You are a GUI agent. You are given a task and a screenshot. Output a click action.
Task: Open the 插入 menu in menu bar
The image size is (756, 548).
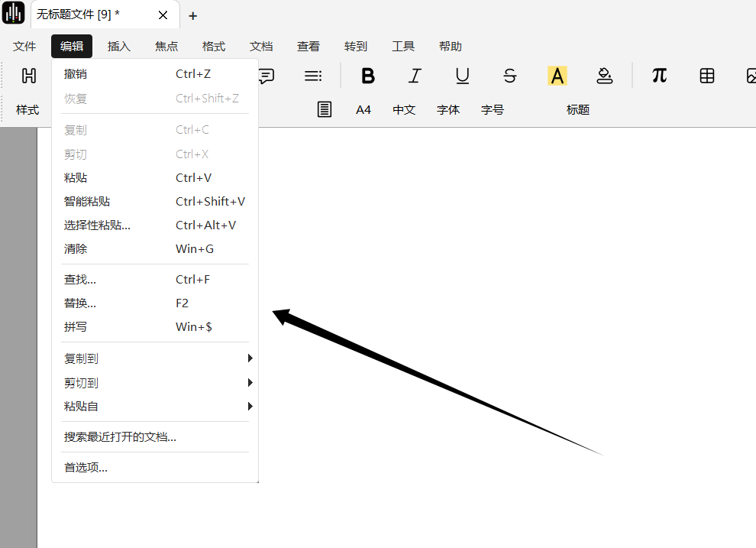119,47
